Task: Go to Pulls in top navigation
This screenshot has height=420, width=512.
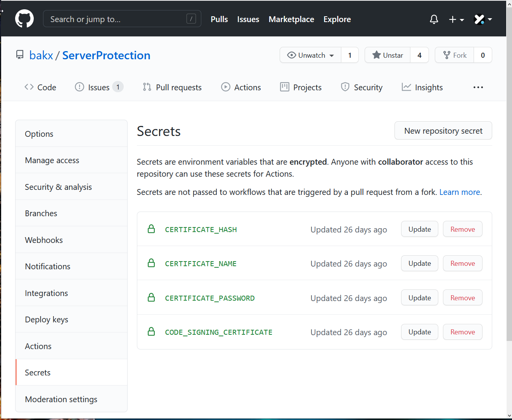Action: 219,19
